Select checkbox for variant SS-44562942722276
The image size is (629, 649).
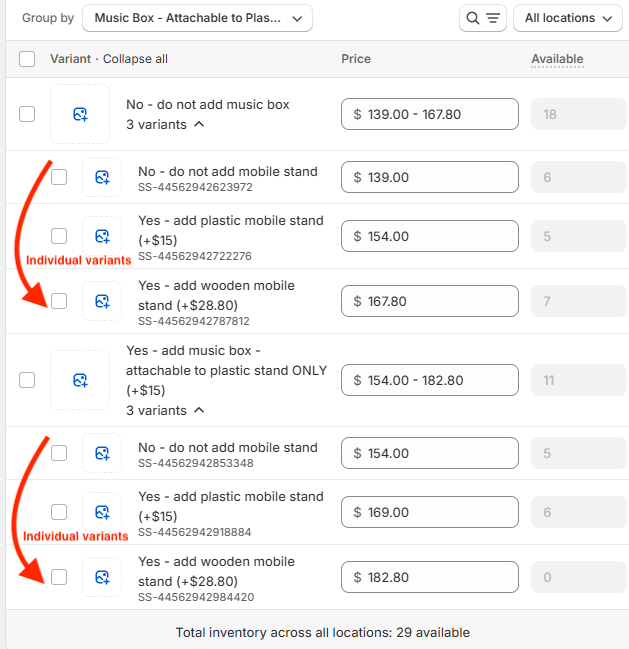coord(59,236)
